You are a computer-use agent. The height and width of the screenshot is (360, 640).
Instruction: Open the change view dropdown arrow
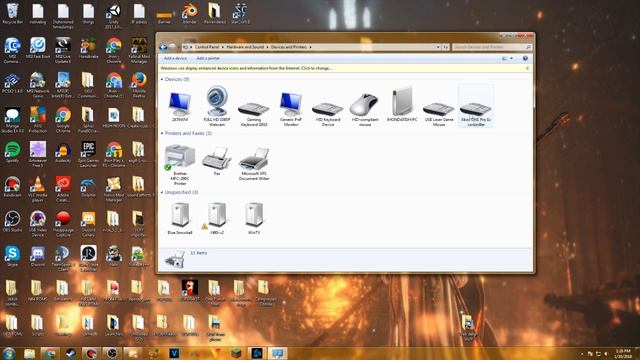[x=511, y=59]
